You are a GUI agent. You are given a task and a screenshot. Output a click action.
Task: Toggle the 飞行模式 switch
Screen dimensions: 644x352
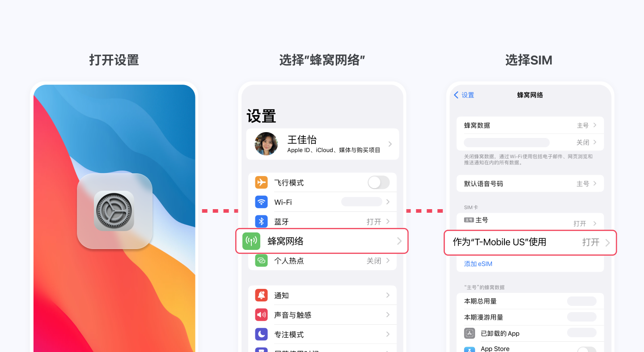tap(378, 183)
